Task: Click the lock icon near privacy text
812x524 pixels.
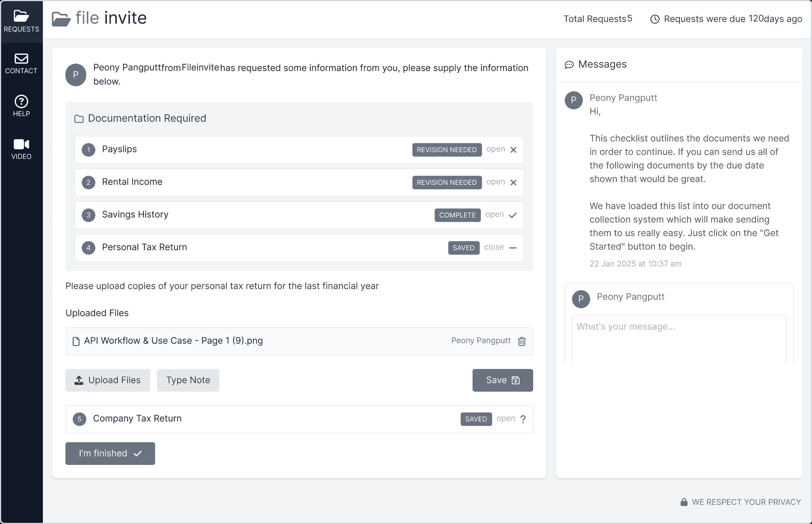Action: 684,502
